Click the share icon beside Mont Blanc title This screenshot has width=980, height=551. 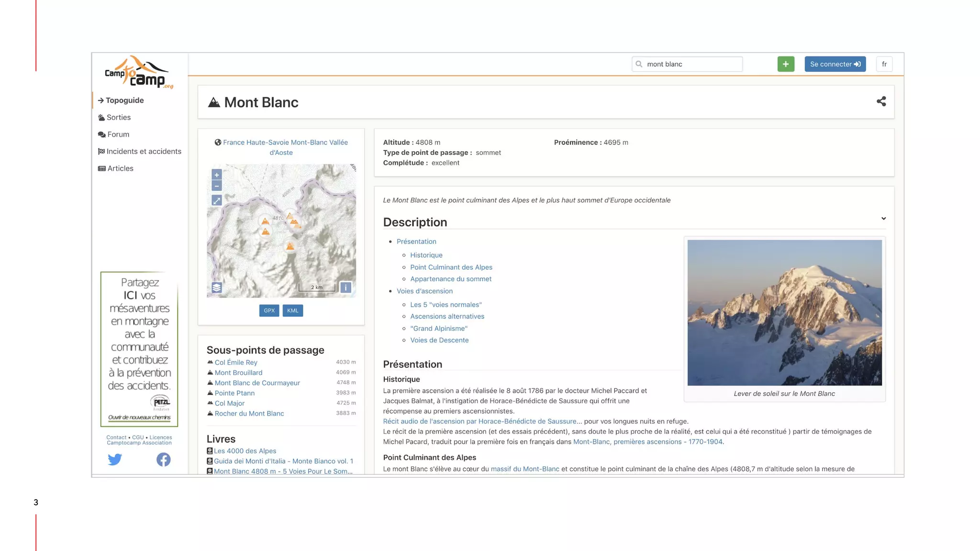coord(881,101)
